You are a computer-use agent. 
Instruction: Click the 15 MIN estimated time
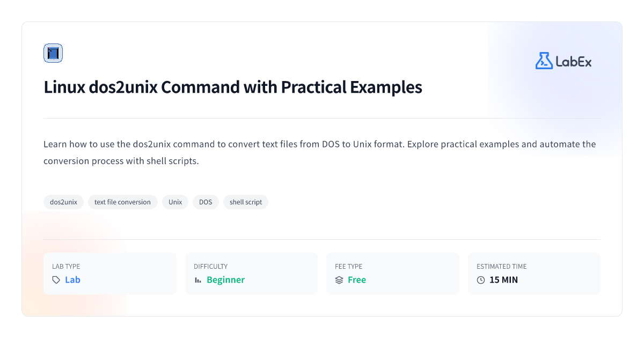click(x=503, y=280)
